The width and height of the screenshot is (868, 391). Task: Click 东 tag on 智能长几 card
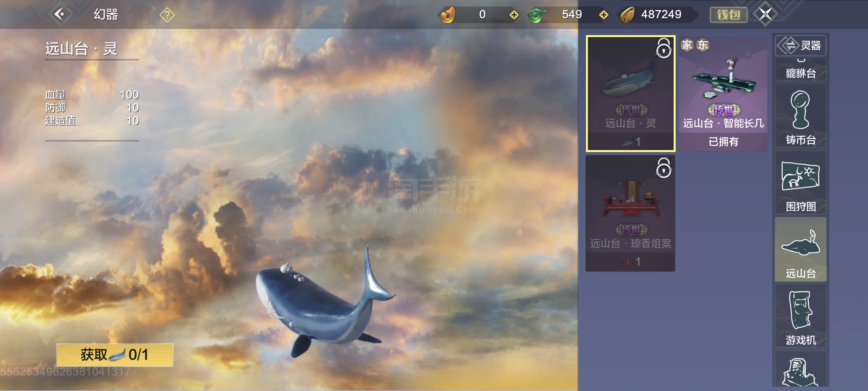pos(702,45)
